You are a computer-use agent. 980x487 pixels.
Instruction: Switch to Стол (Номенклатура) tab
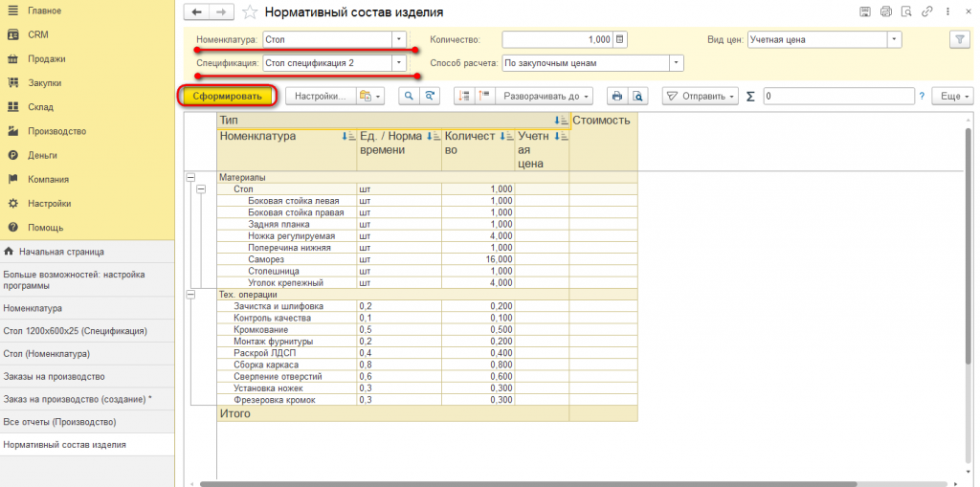(87, 354)
